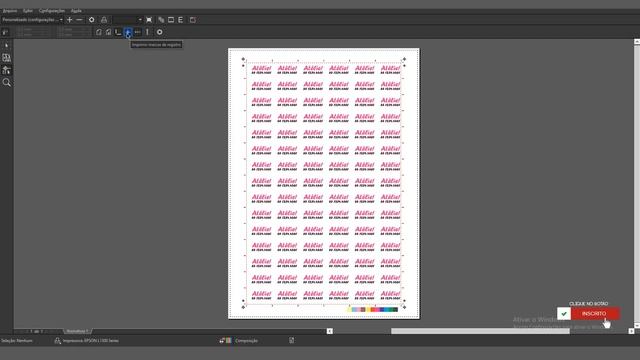Click the page preview thumbnail
The image size is (640, 360).
tap(324, 183)
